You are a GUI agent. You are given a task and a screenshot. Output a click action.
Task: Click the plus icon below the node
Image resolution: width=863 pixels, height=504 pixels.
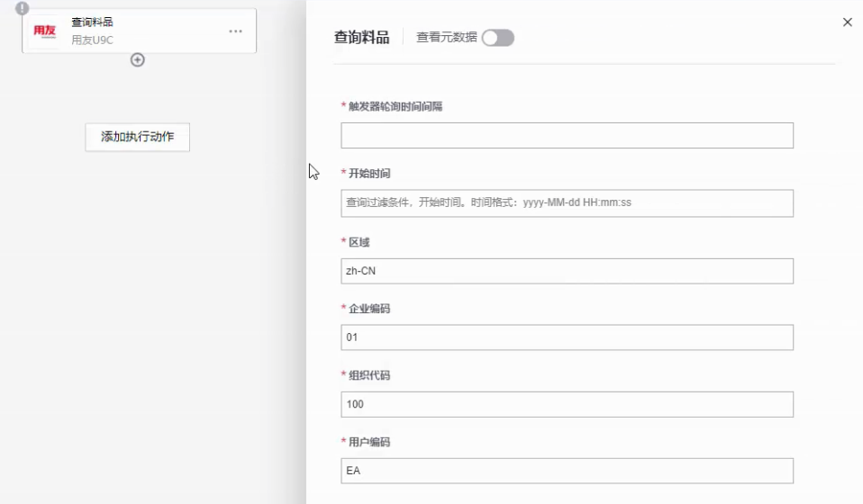pyautogui.click(x=138, y=60)
